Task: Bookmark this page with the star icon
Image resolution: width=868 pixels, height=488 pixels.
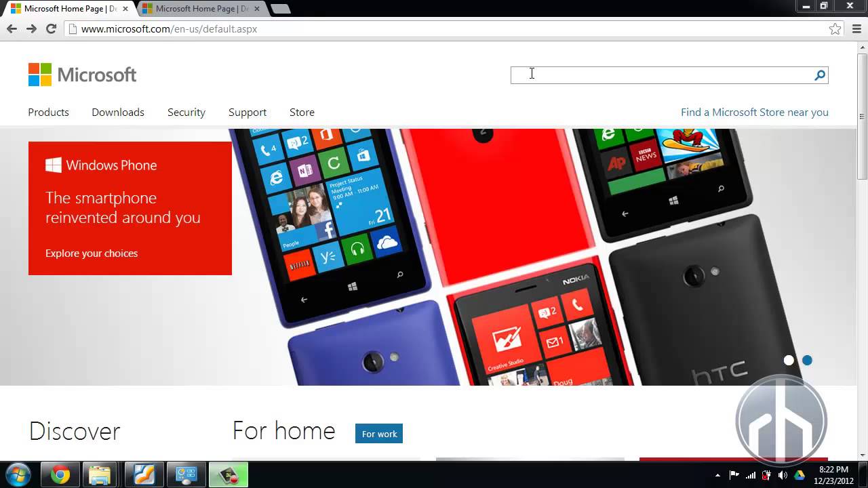Action: tap(835, 28)
